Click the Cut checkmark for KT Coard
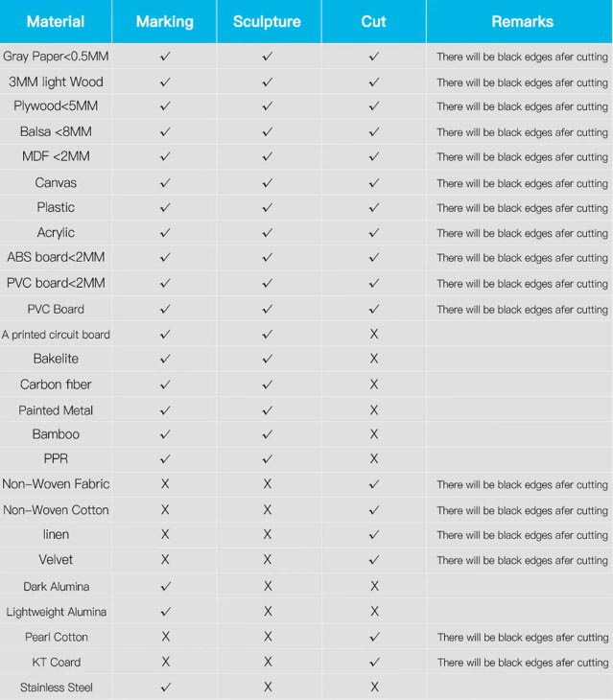 [374, 662]
